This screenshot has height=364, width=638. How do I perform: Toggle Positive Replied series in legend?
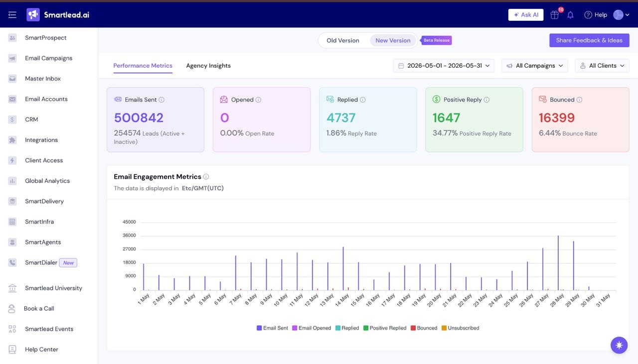(385, 328)
